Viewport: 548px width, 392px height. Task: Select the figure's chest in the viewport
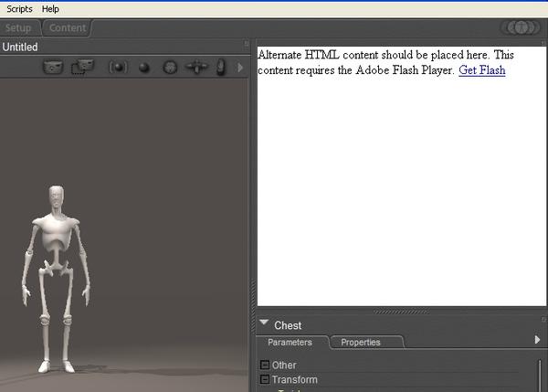[x=56, y=232]
